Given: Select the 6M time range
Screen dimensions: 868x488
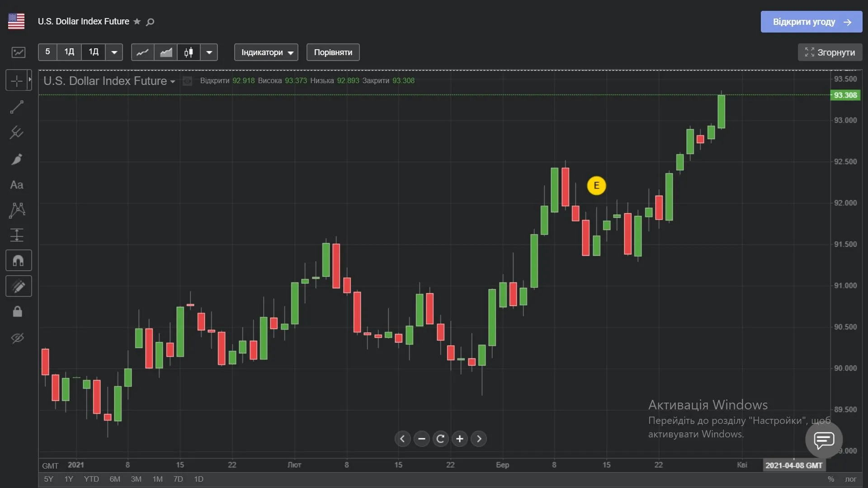Looking at the screenshot, I should pos(115,479).
